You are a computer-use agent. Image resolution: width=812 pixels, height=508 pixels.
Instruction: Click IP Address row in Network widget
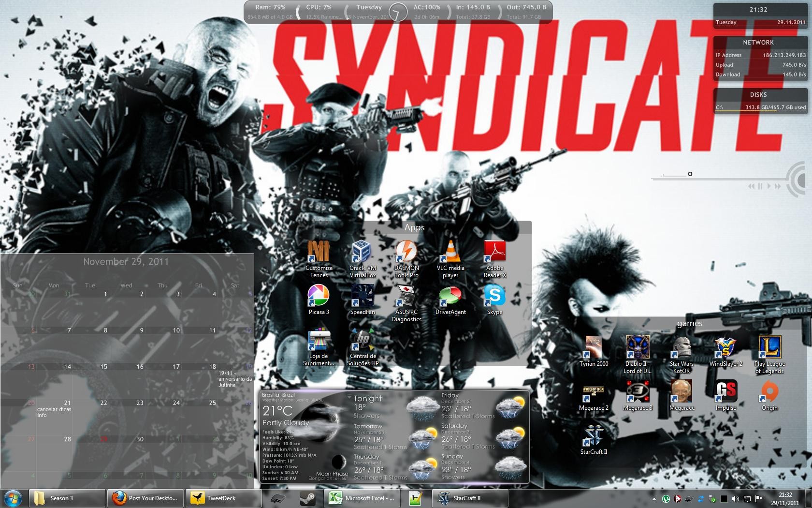coord(761,55)
